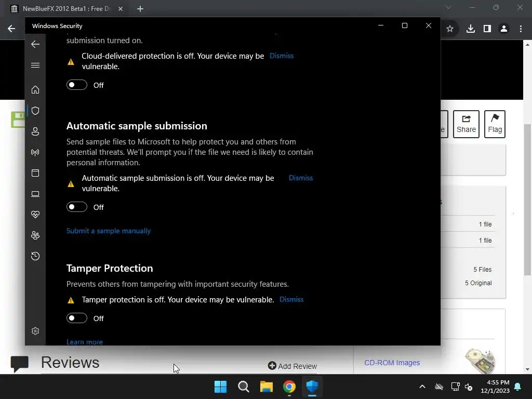Turn on Tamper Protection toggle
This screenshot has width=532, height=399.
[x=77, y=318]
